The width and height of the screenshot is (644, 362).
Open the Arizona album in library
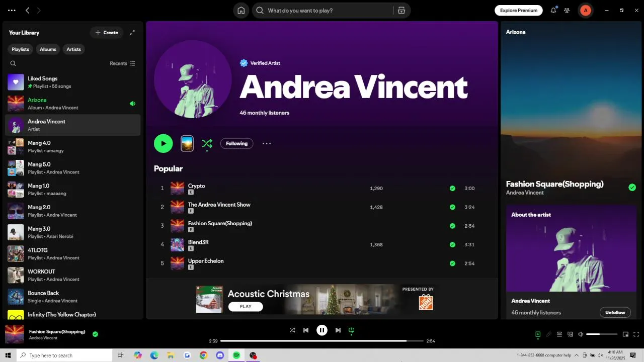[x=73, y=104]
